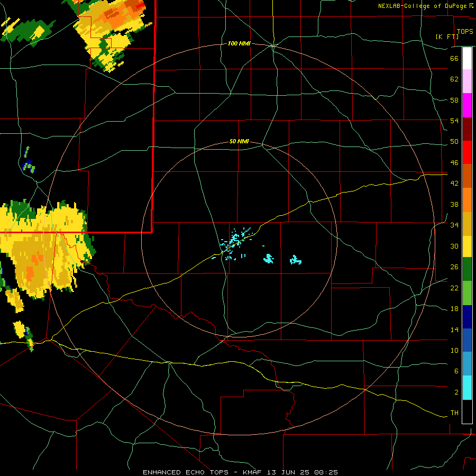The width and height of the screenshot is (476, 476).
Task: Click the yellow swatch between 26 and 30
Action: 467,246
